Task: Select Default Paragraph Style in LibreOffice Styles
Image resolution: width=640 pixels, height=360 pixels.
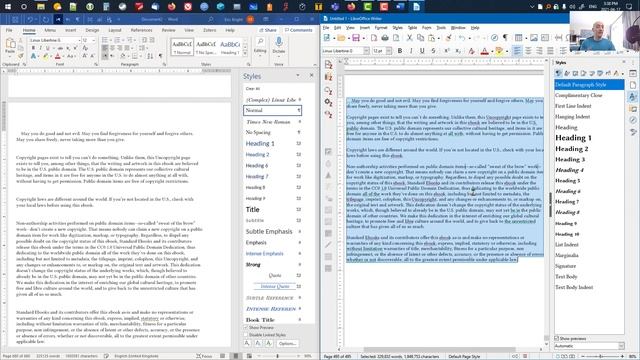Action: 589,84
